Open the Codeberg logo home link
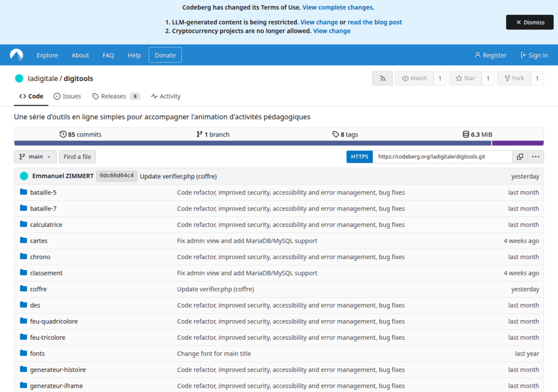The width and height of the screenshot is (558, 392). tap(16, 55)
